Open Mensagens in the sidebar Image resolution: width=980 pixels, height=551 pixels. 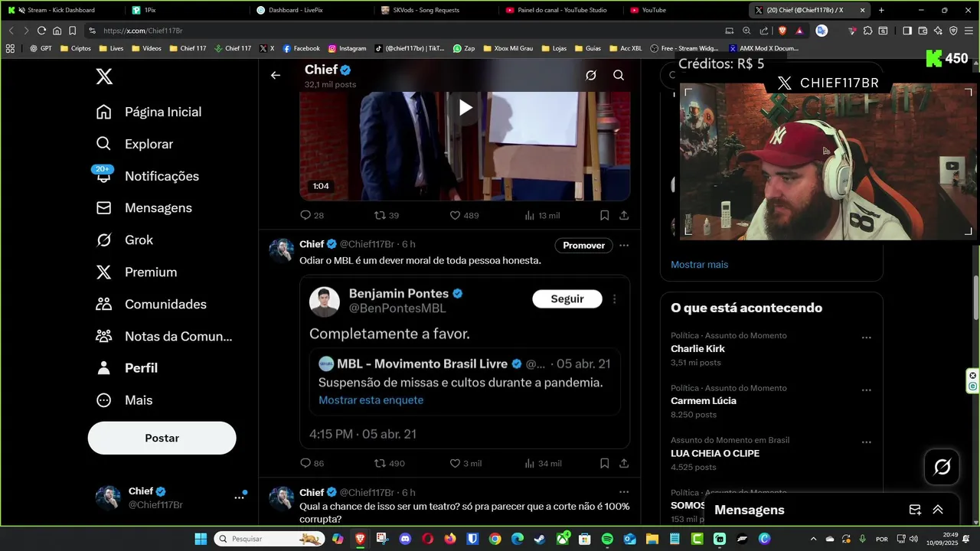click(x=144, y=208)
